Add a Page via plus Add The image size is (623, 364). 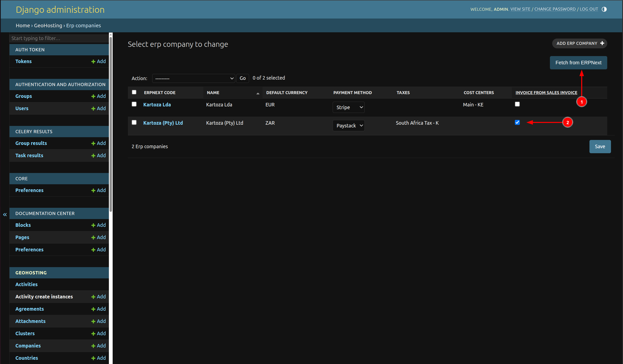coord(99,237)
